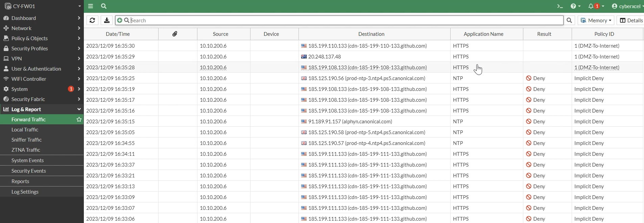This screenshot has height=223, width=644.
Task: Click the Deny result at 16:35:25
Action: (x=536, y=78)
